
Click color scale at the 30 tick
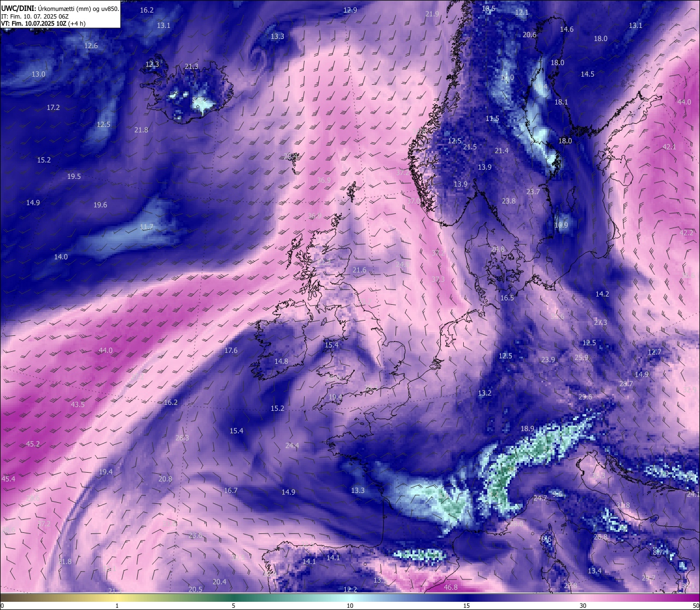[583, 605]
